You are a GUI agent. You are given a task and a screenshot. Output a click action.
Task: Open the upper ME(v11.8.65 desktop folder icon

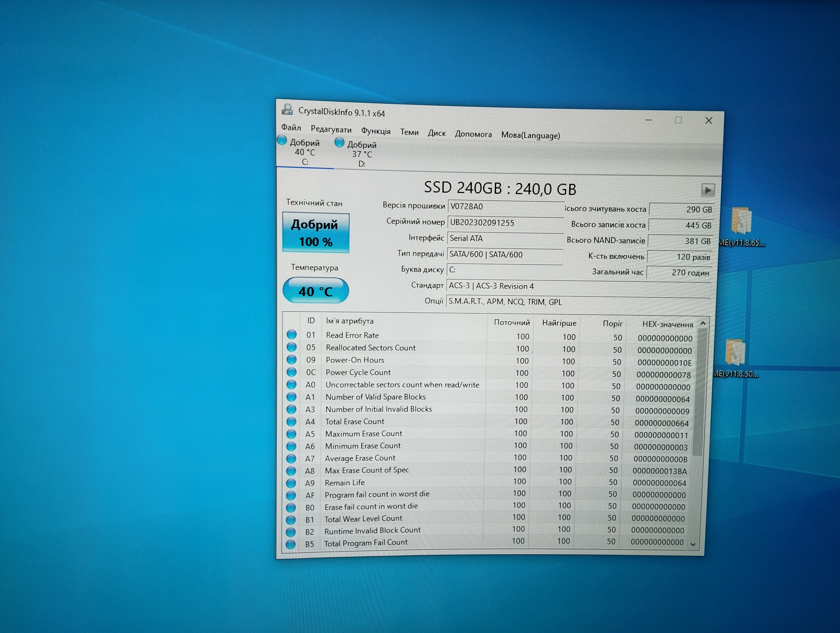741,222
